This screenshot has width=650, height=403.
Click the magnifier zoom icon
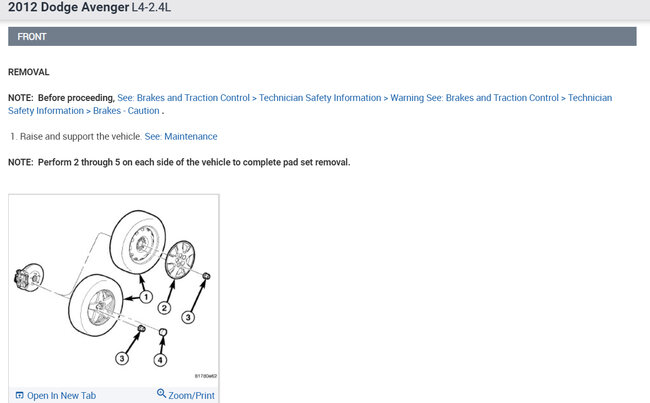[161, 393]
